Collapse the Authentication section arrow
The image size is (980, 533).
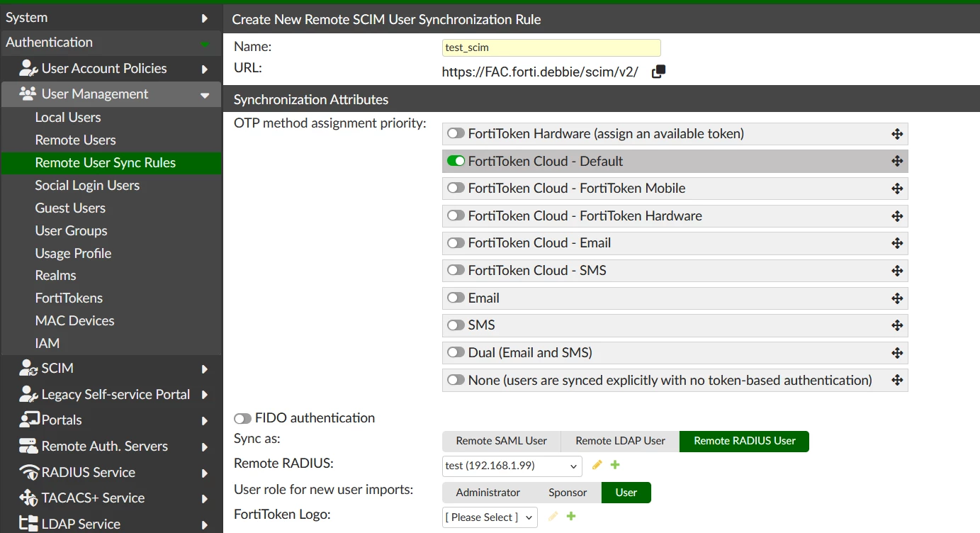(x=205, y=44)
